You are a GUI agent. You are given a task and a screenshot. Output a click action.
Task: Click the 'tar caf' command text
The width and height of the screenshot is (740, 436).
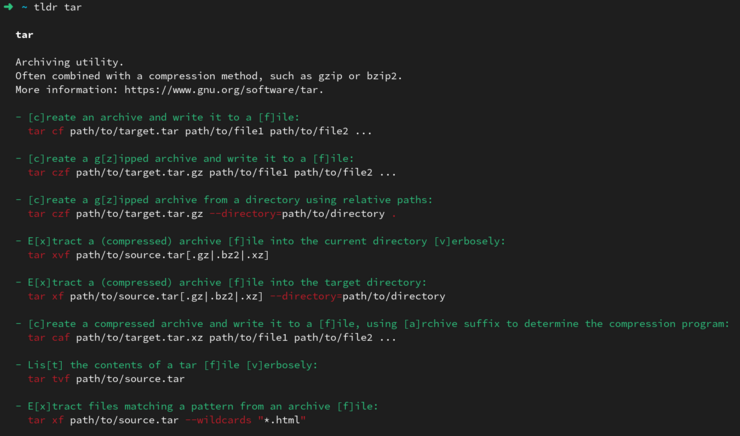tap(49, 338)
